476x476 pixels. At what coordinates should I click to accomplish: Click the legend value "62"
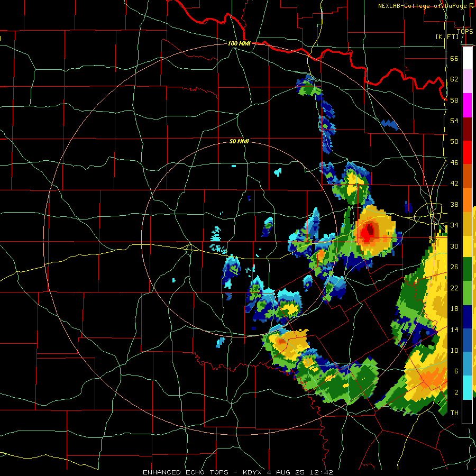[x=454, y=79]
